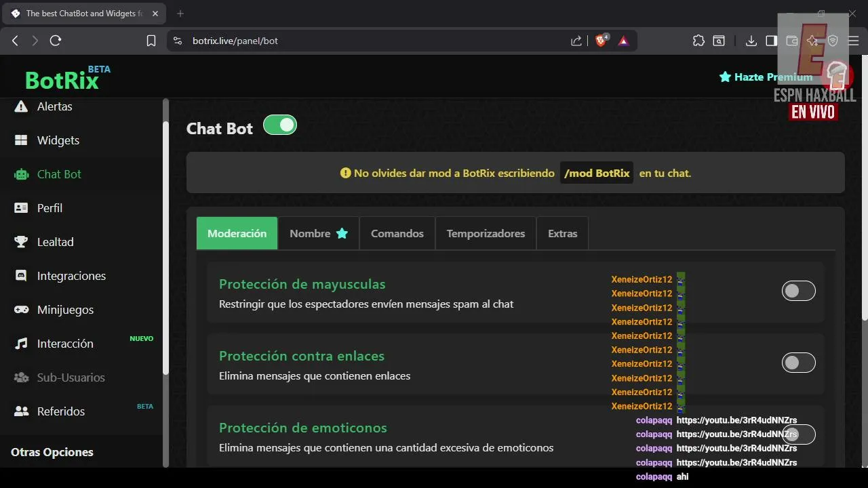Screen dimensions: 868x488
Task: Disable the main Chat Bot toggle
Action: (x=280, y=125)
